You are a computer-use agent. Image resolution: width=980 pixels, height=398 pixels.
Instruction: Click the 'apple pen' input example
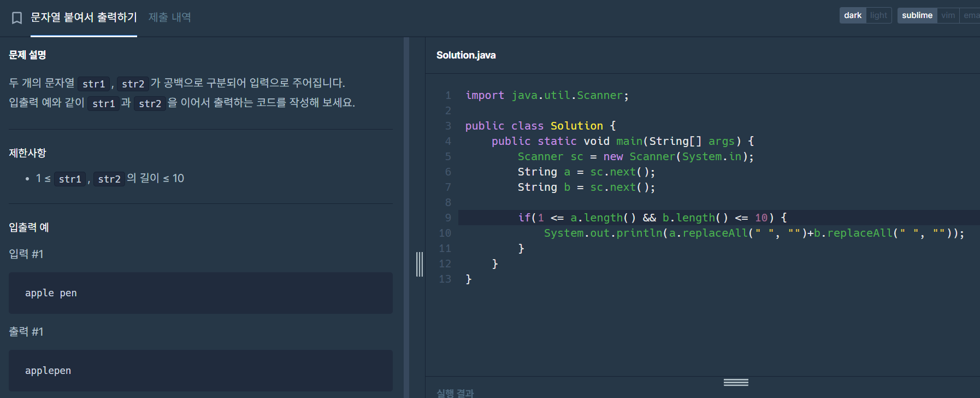[x=200, y=293]
